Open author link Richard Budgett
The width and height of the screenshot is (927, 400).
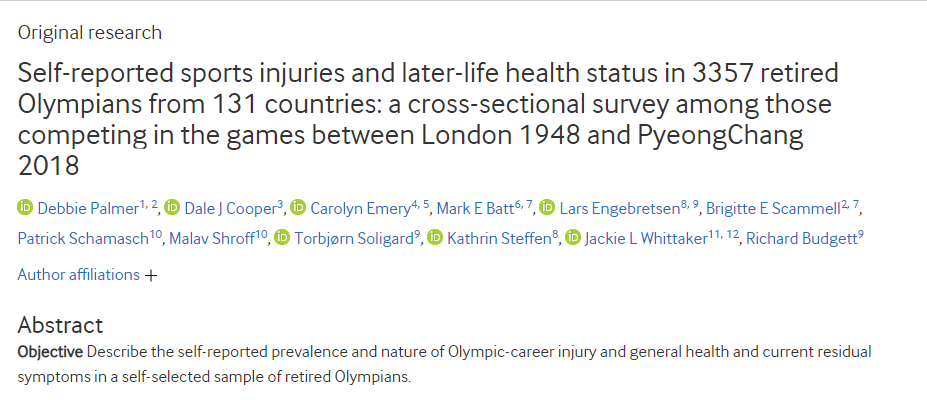[800, 239]
